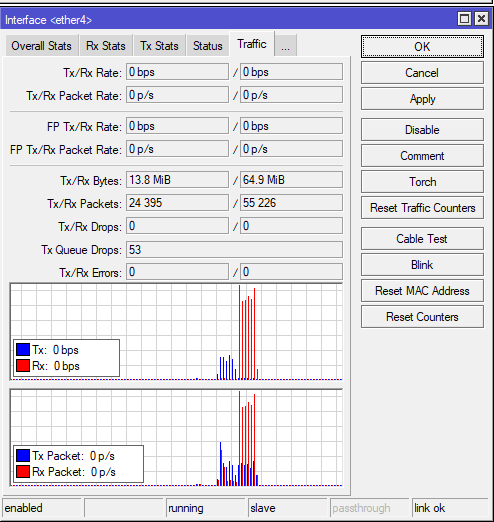Click the FP Rx Packet Rate field
Image resolution: width=494 pixels, height=522 pixels.
[x=291, y=149]
